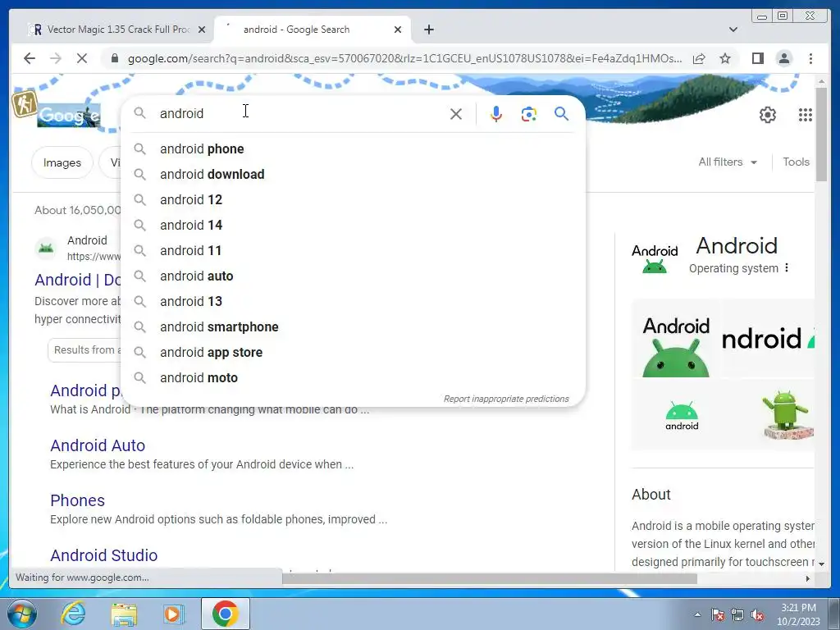Viewport: 840px width, 630px height.
Task: Stop loading the page
Action: pyautogui.click(x=82, y=58)
